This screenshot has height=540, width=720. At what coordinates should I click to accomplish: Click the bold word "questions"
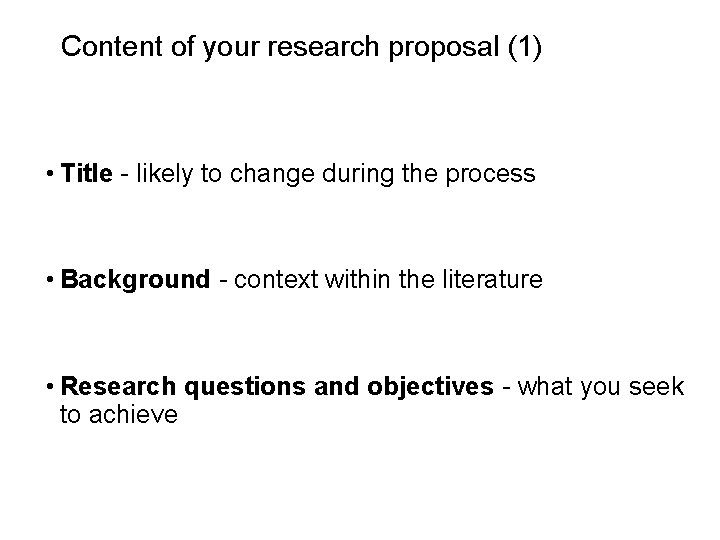(x=245, y=388)
